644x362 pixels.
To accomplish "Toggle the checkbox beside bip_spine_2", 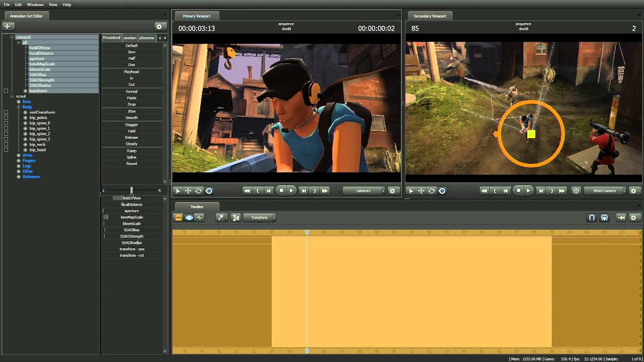I will [6, 134].
